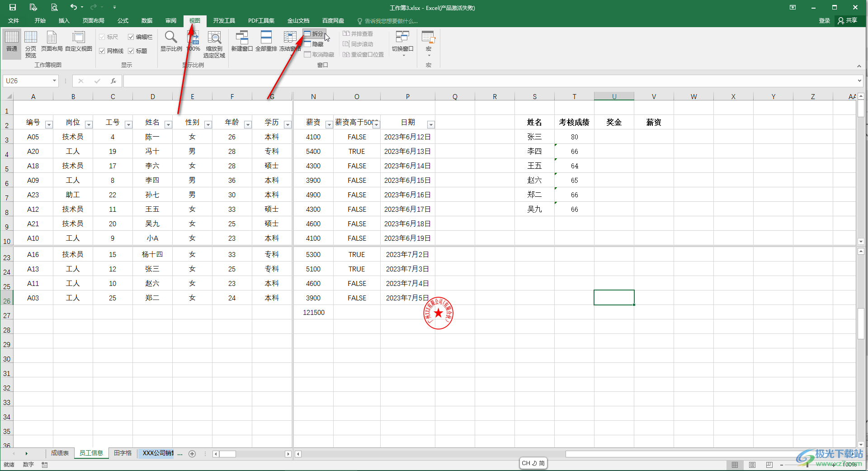
Task: Click the Login (登录) link
Action: tap(825, 21)
